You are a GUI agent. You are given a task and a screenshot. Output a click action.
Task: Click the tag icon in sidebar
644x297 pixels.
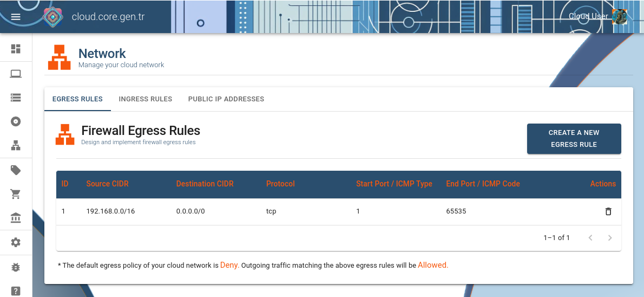(16, 170)
